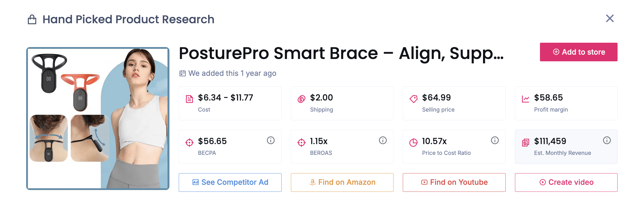644x197 pixels.
Task: Click the Selling price tag icon
Action: click(x=414, y=98)
